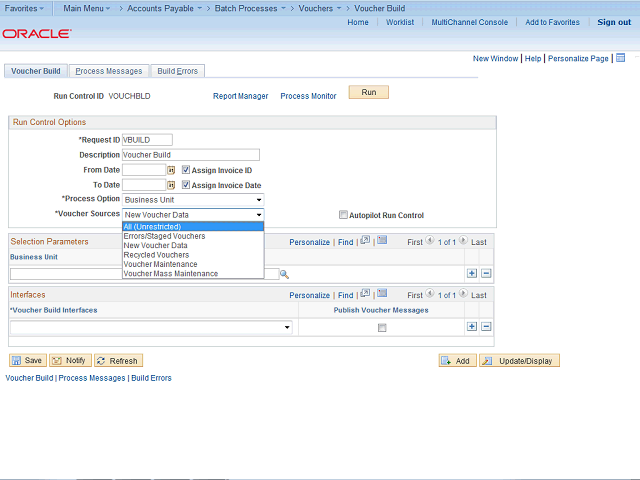This screenshot has height=480, width=640.
Task: Select Voucher Mass Maintenance option
Action: [193, 273]
